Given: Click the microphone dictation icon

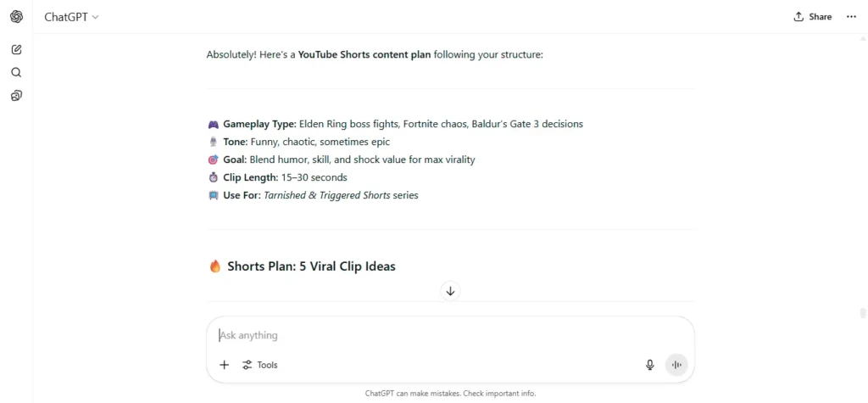Looking at the screenshot, I should (x=650, y=365).
